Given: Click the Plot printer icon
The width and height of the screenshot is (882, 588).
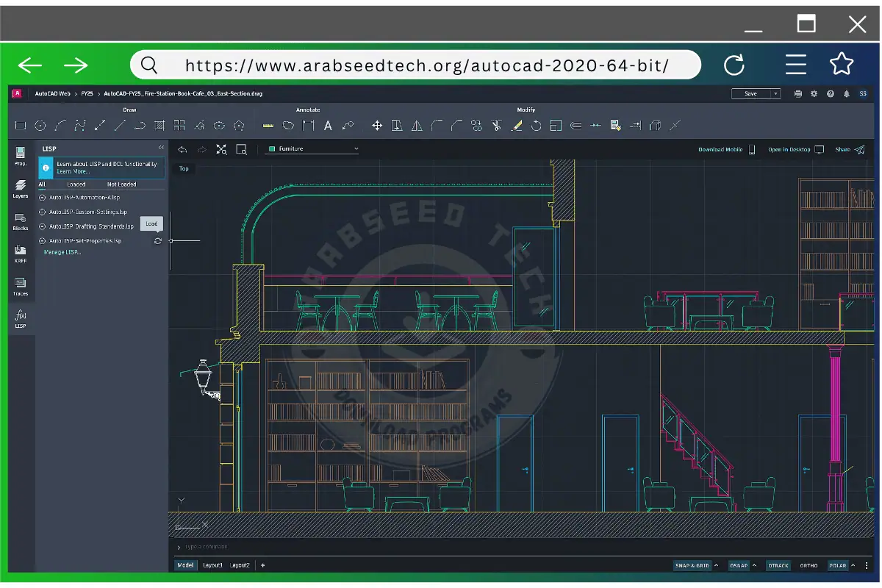Looking at the screenshot, I should tap(798, 94).
